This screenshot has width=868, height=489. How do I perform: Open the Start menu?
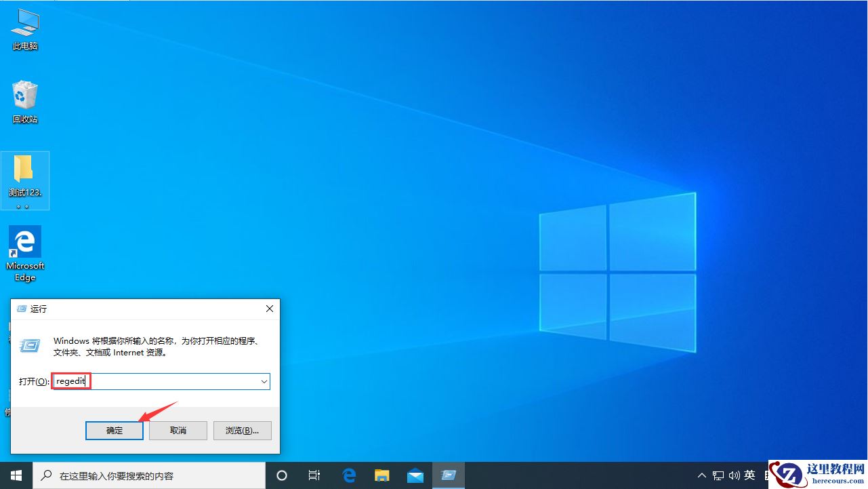click(x=15, y=475)
